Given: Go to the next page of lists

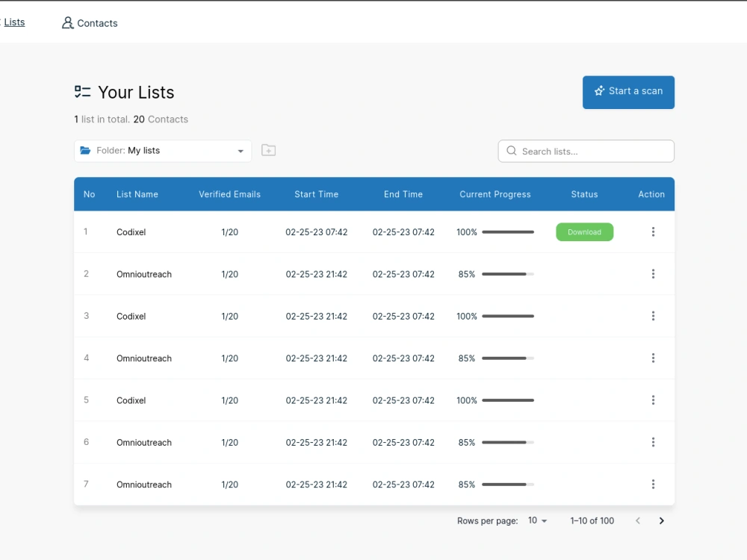Looking at the screenshot, I should (x=661, y=520).
